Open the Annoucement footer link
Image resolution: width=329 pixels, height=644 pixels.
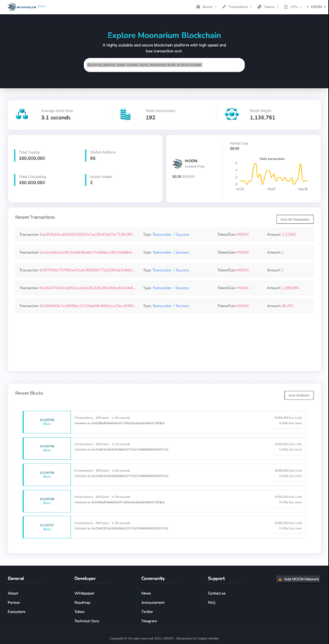coord(153,603)
